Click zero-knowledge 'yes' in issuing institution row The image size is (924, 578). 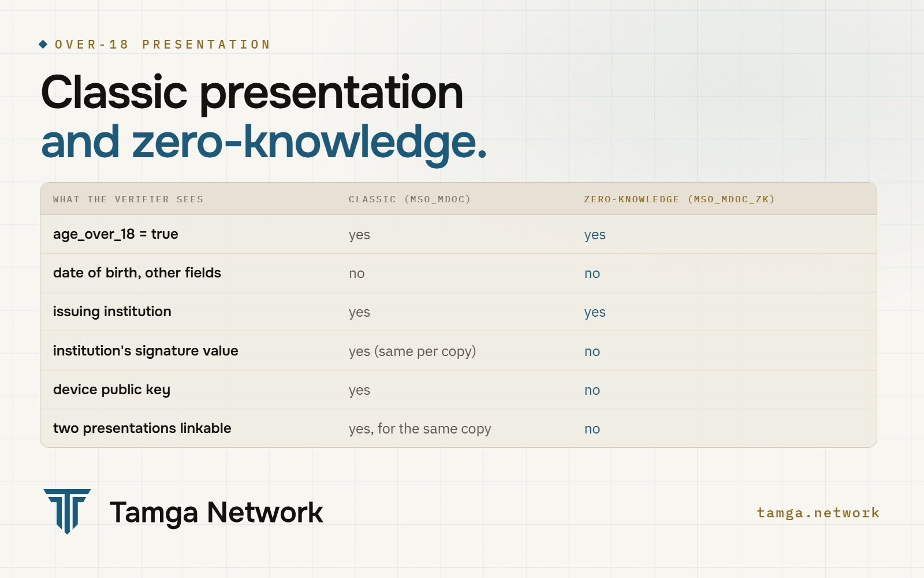(595, 312)
